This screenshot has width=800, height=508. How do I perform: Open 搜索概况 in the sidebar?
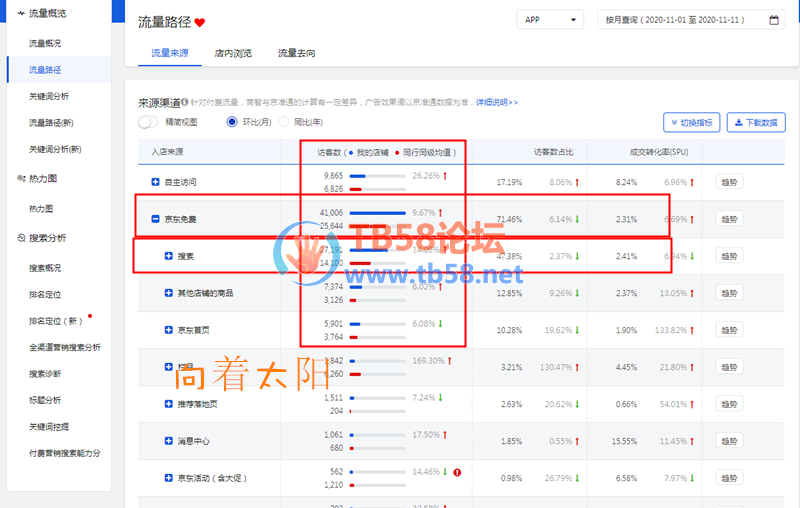click(x=45, y=268)
